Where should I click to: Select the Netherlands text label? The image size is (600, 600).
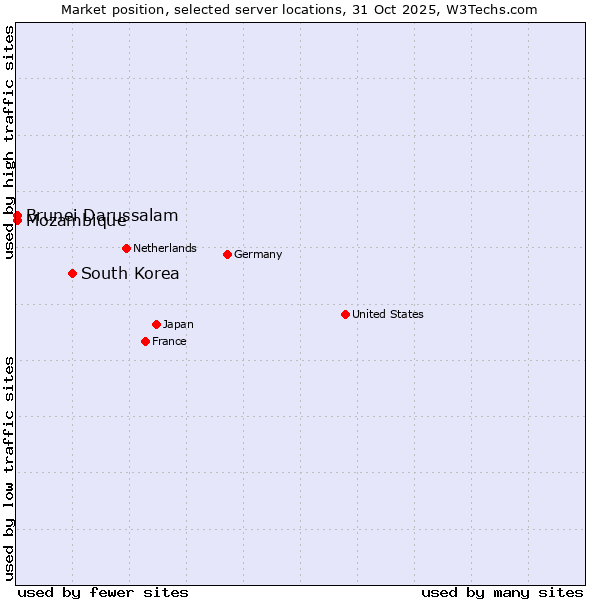pos(165,248)
